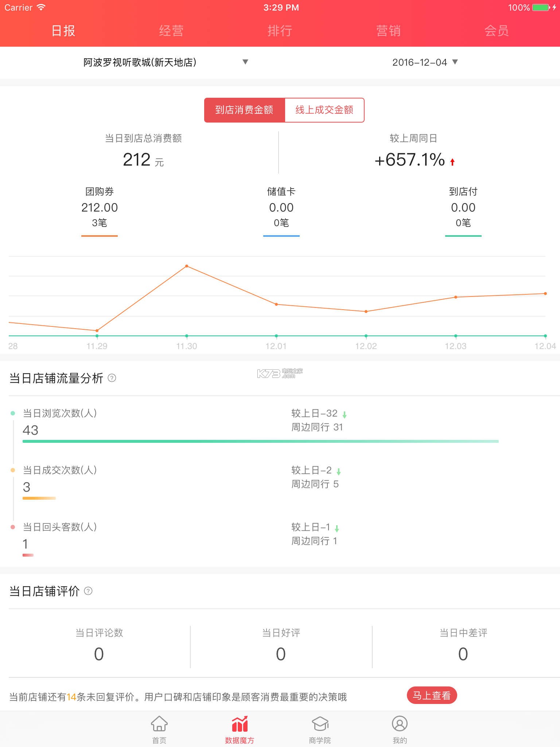560x747 pixels.
Task: Select the 11.30 peak data point
Action: (187, 266)
